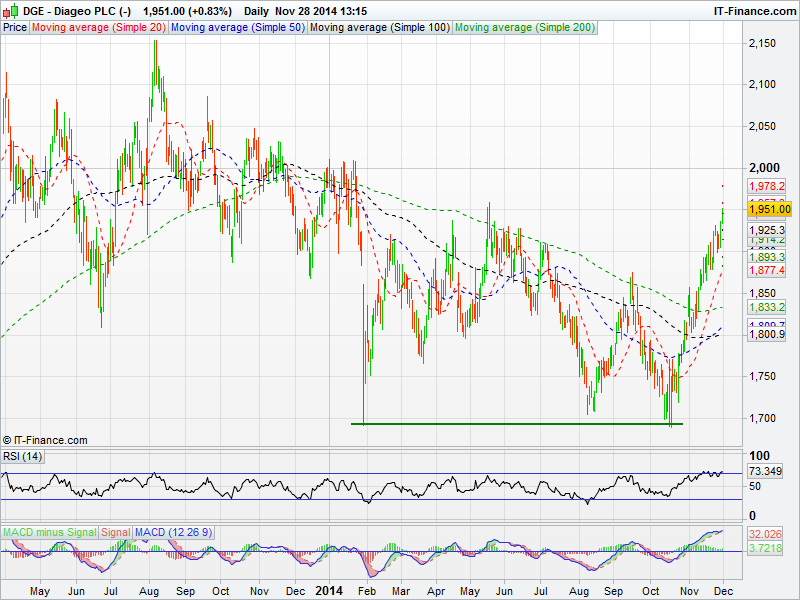Click the red 1,877.4 price tag
This screenshot has height=600, width=800.
tap(768, 270)
